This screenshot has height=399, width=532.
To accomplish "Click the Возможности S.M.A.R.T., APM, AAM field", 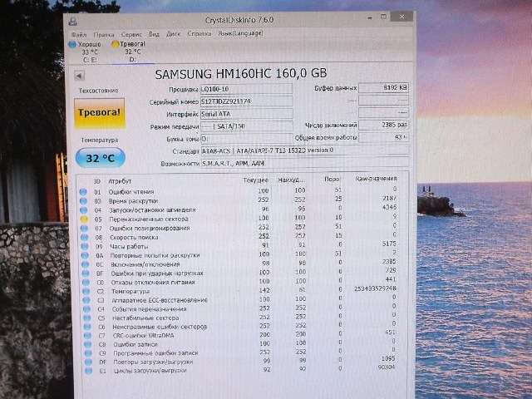I will click(x=305, y=163).
